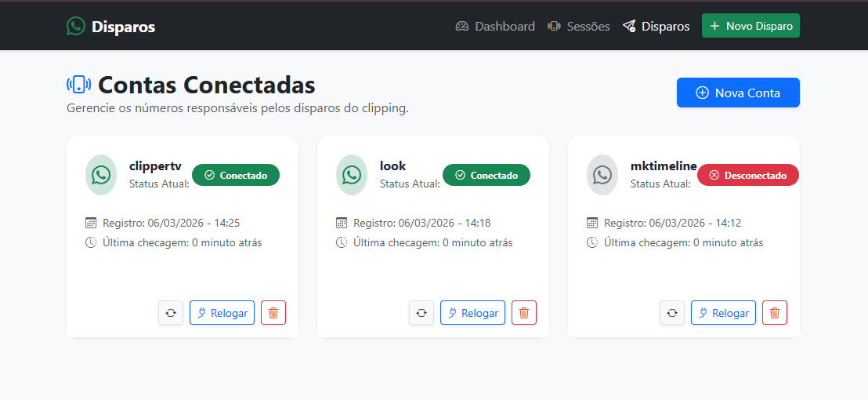Click Status Atual label under look
The image size is (868, 400).
click(x=410, y=184)
